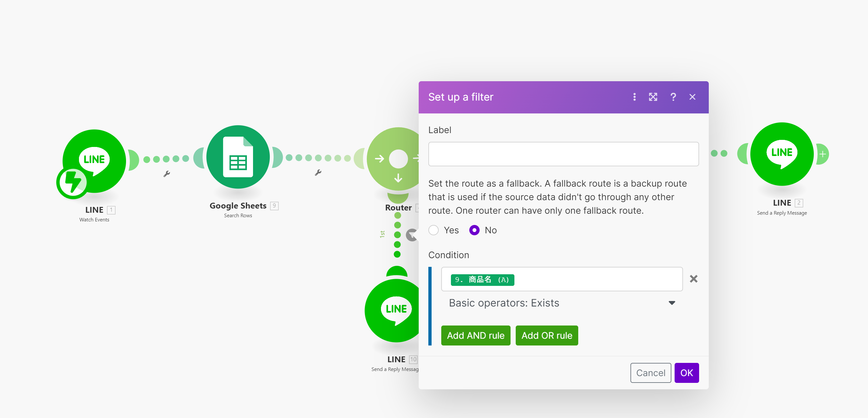Expand the filter dialog to fullscreen

(653, 97)
